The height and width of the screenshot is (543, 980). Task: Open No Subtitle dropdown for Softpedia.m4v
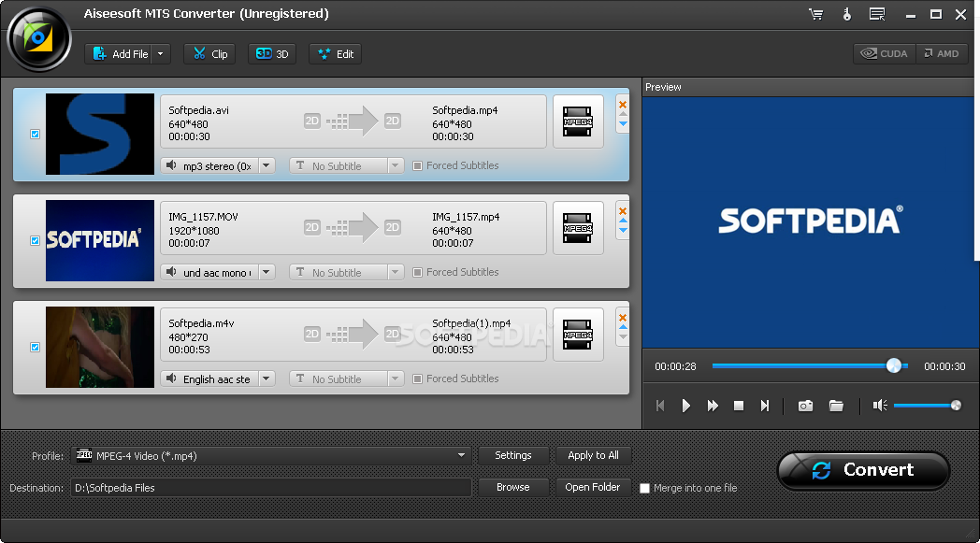347,379
